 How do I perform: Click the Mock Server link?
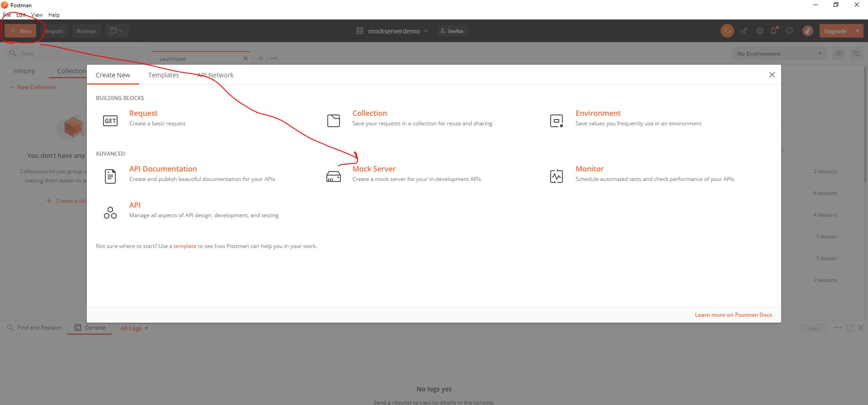point(374,169)
